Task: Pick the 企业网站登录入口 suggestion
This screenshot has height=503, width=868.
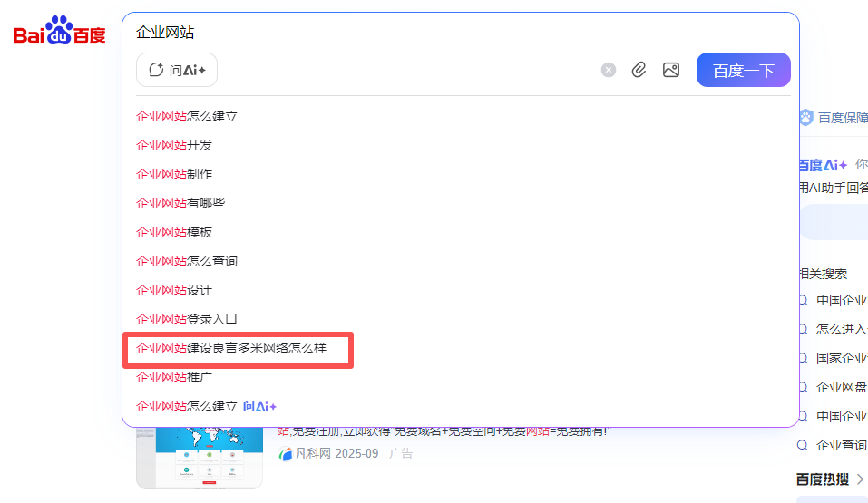Action: 187,319
